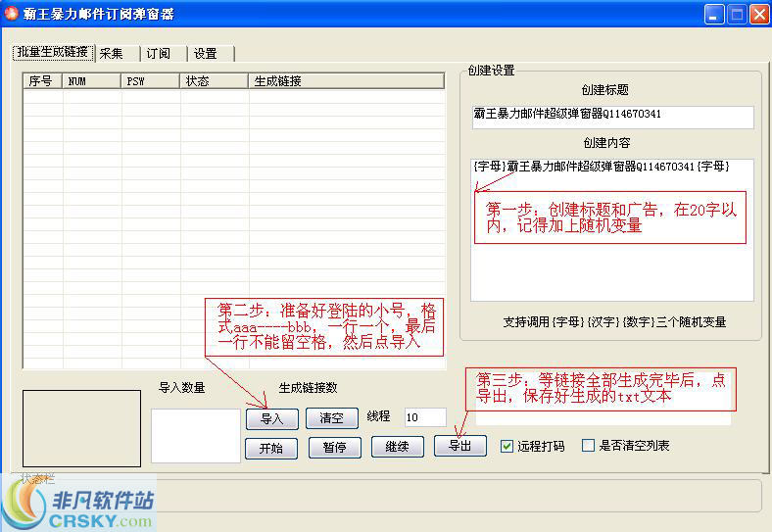Maximize the application window
The height and width of the screenshot is (532, 772).
[737, 15]
